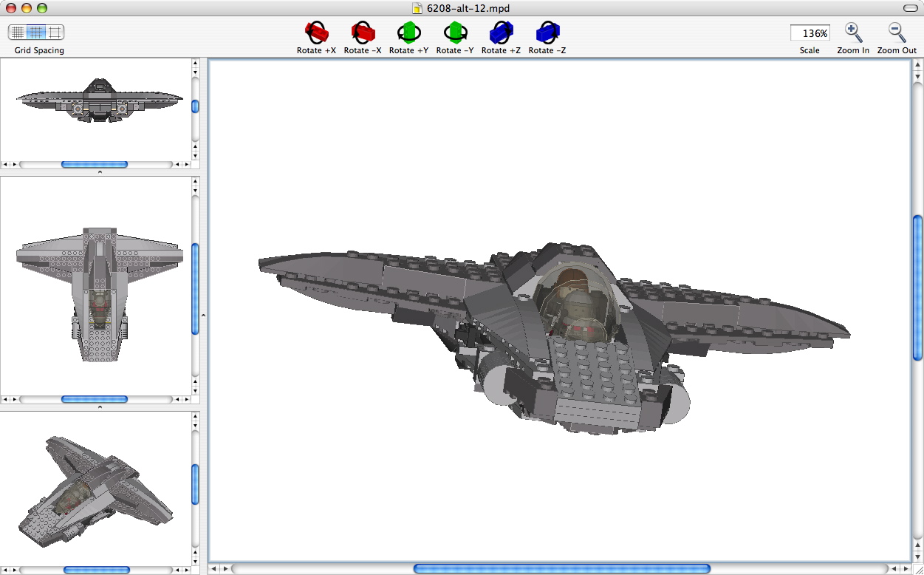Edit the Scale percentage field
924x575 pixels.
coord(810,33)
